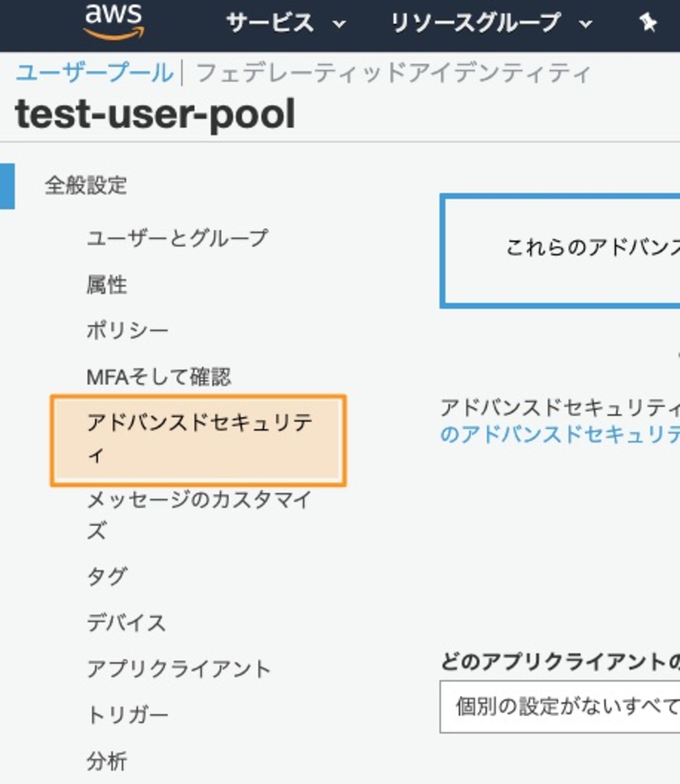
Task: Switch to フェデレーティッドアイデンティティ
Action: 391,73
